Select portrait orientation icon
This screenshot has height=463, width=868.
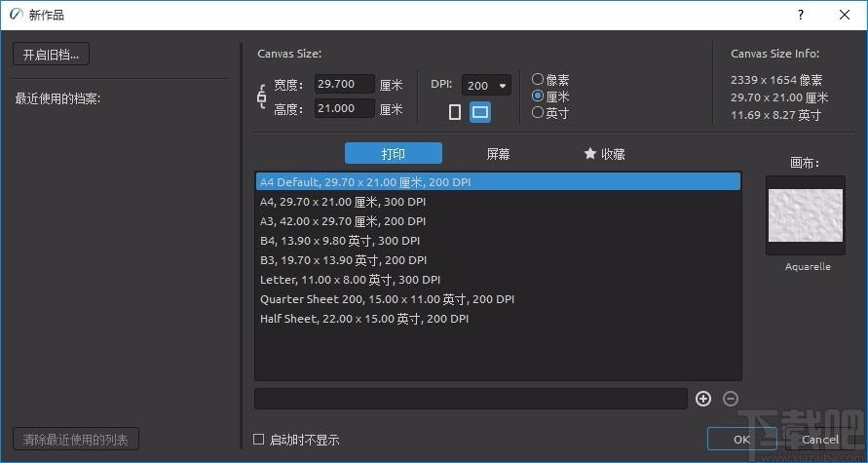(455, 112)
